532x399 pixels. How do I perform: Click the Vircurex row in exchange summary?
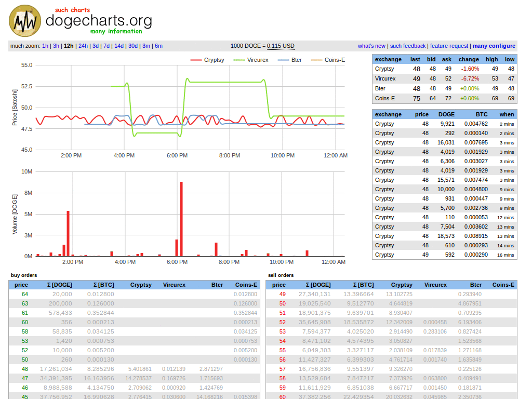coord(445,79)
